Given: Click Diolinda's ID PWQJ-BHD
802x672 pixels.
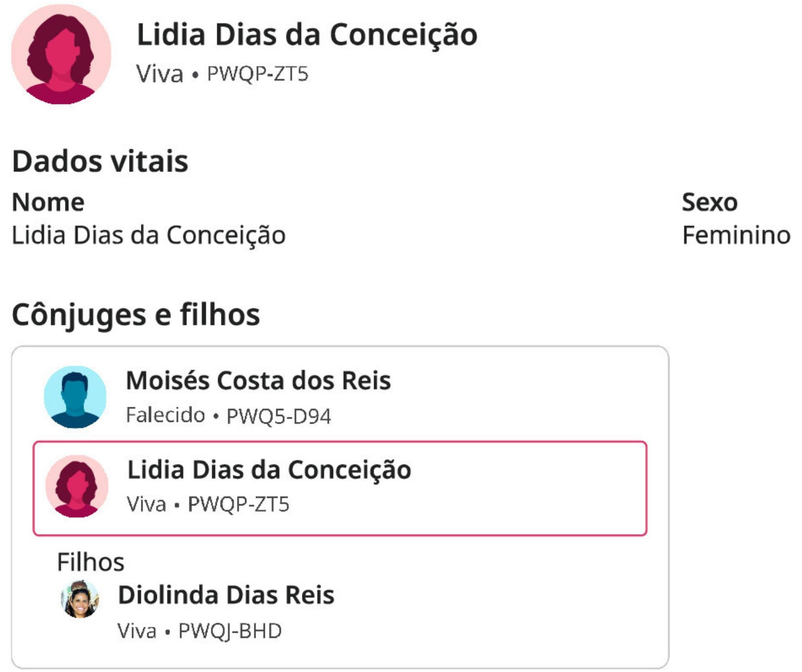Looking at the screenshot, I should pyautogui.click(x=230, y=631).
